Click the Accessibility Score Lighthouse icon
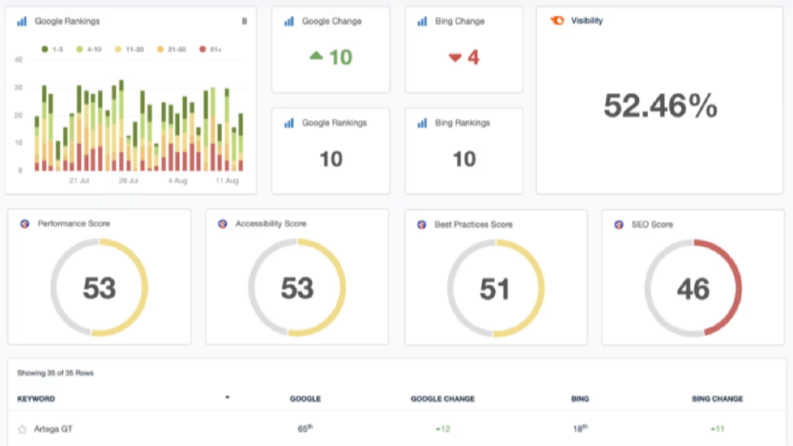793x446 pixels. (222, 224)
